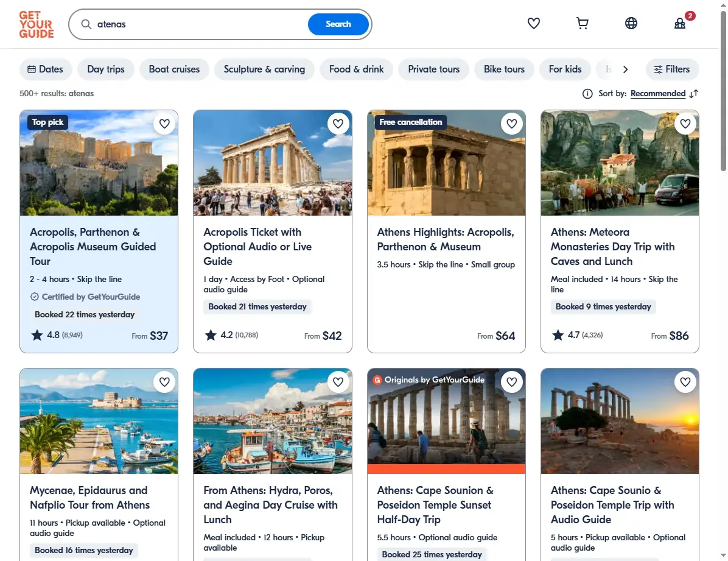Viewport: 728px width, 561px height.
Task: Select the Food & drink filter chip
Action: 356,69
